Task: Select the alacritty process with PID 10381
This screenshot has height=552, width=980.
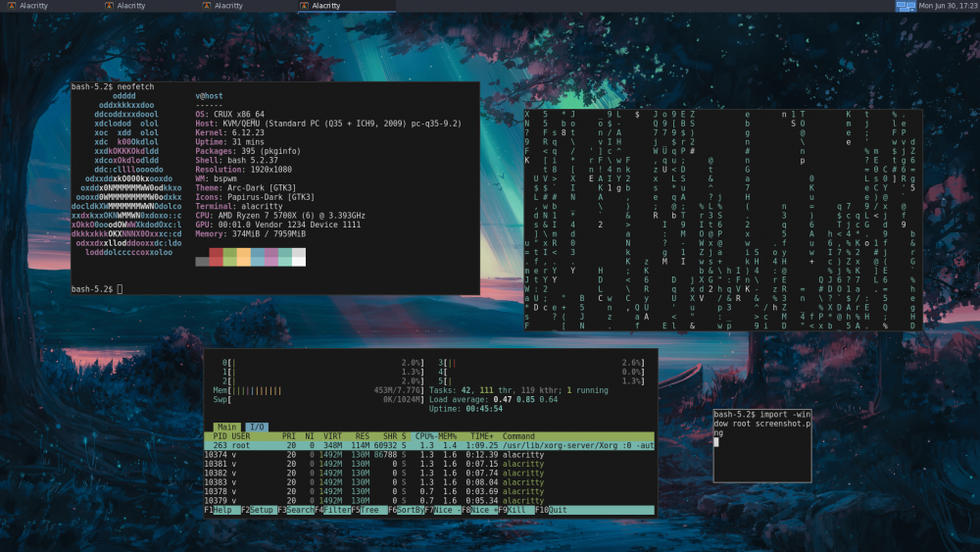Action: coord(429,464)
